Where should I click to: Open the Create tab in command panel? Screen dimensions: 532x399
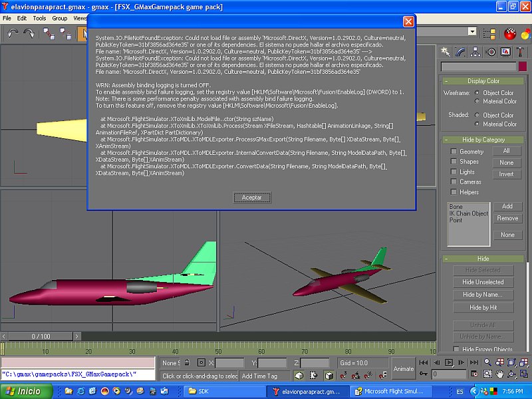point(447,51)
